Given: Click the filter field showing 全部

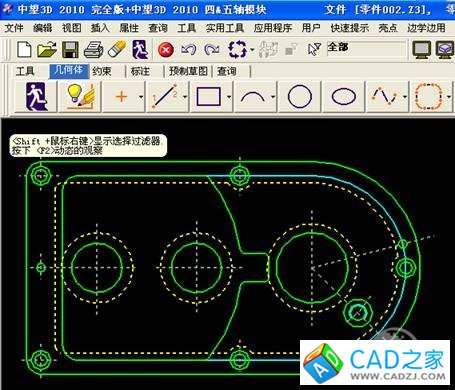Looking at the screenshot, I should tap(366, 49).
